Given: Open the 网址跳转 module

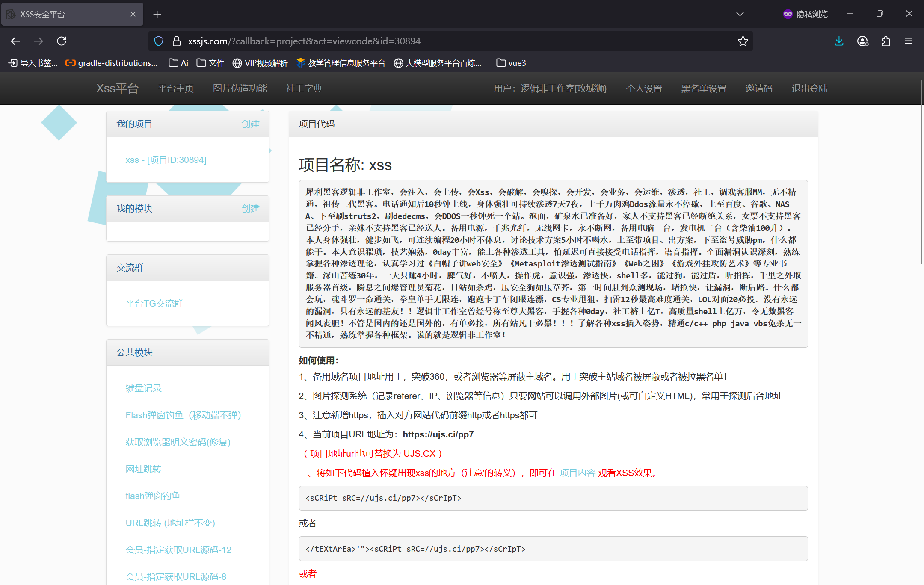Looking at the screenshot, I should (x=144, y=469).
